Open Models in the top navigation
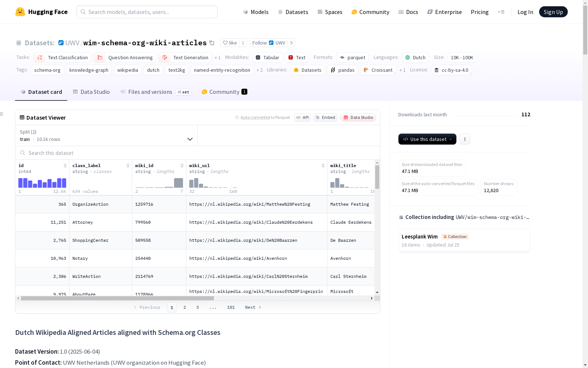 [x=256, y=12]
